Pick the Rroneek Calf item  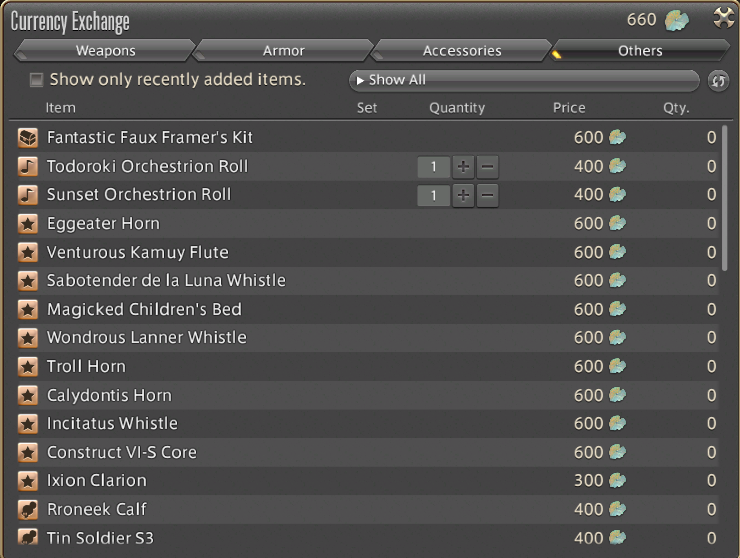(x=96, y=509)
